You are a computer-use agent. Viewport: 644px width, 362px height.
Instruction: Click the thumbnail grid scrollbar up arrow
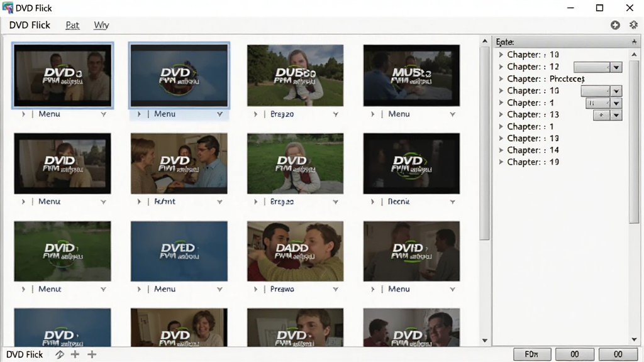[x=485, y=41]
